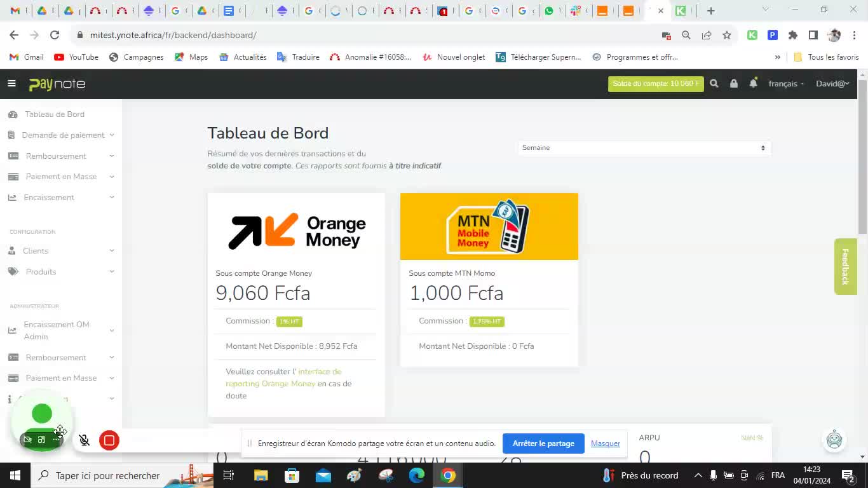Viewport: 868px width, 488px height.
Task: Reload the page
Action: (55, 35)
